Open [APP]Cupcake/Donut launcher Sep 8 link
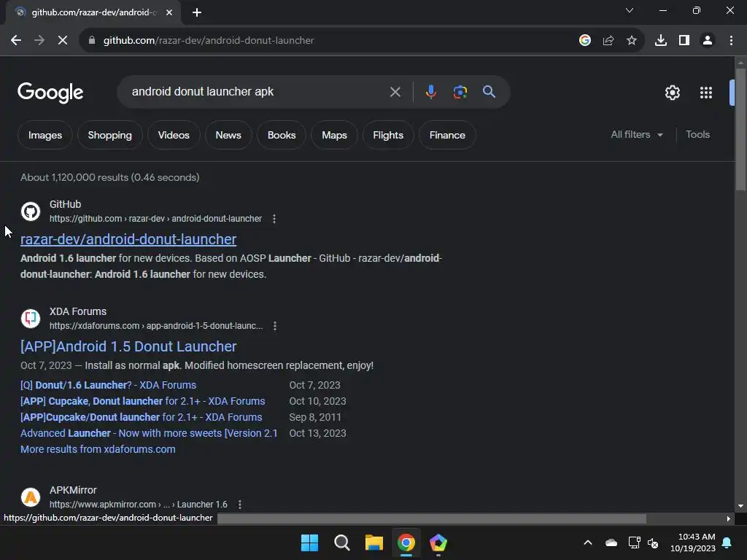Viewport: 747px width, 560px height. 141,417
